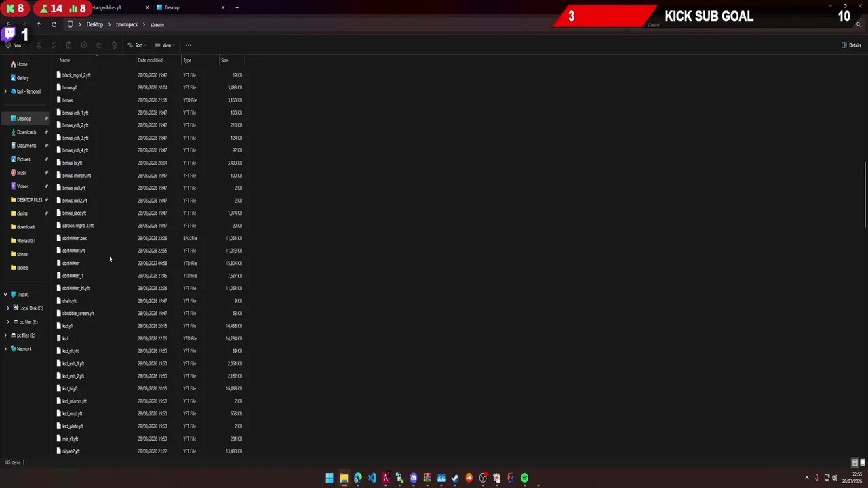Screen dimensions: 868x488
Task: Open Music from quick access
Action: pos(18,173)
